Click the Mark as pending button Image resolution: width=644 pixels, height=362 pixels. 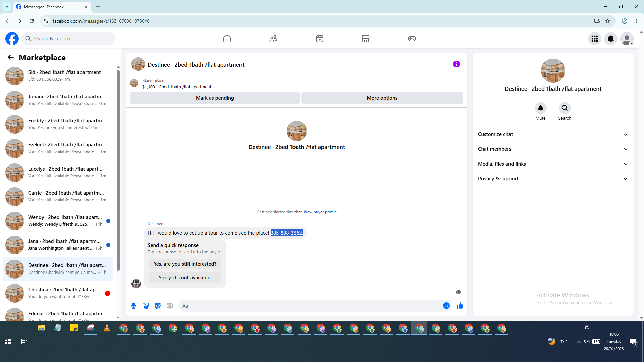215,98
